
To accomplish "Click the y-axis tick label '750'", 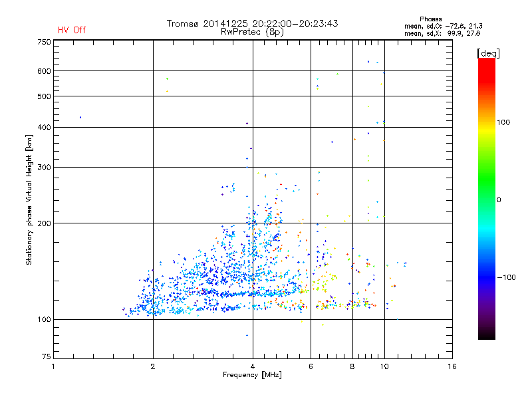I will pos(44,42).
